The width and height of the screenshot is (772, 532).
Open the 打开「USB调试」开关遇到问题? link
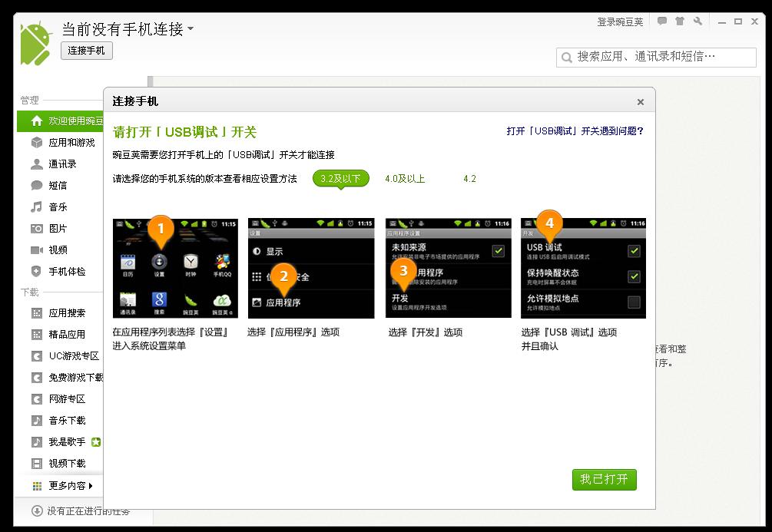[x=575, y=131]
